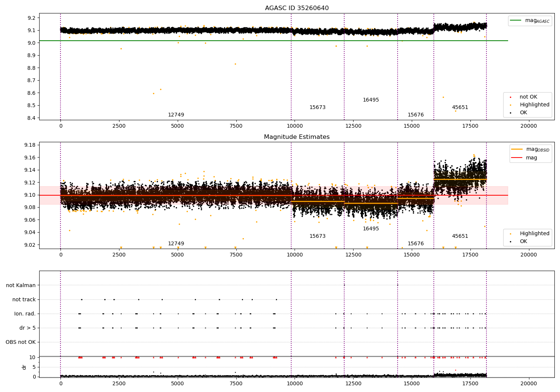
Task: Click "Highlighted" in the middle plot legend
Action: point(535,233)
